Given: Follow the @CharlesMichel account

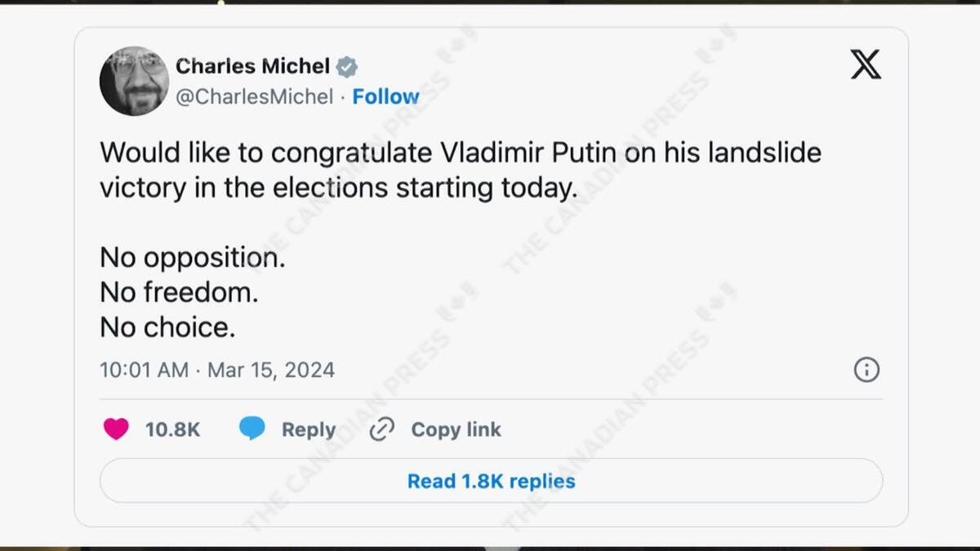Looking at the screenshot, I should pyautogui.click(x=385, y=96).
